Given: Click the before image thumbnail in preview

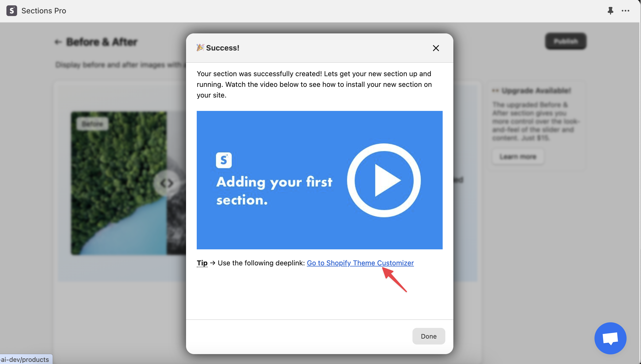Looking at the screenshot, I should [x=119, y=183].
